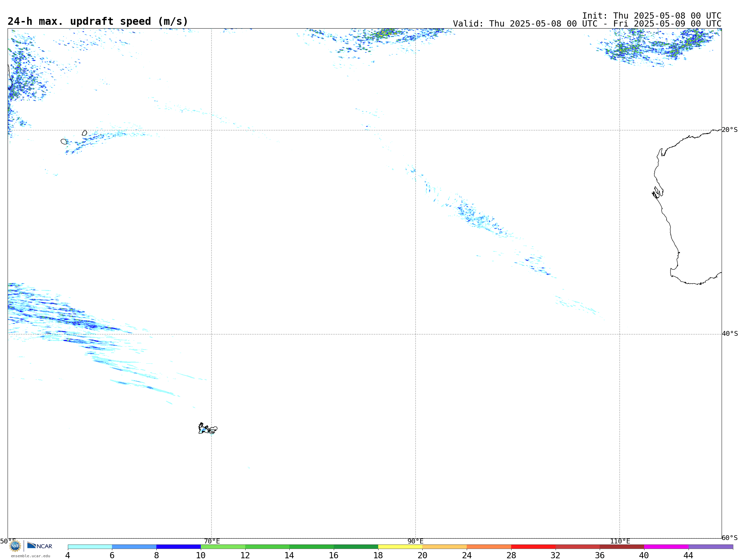Click the colorbar tick value 18
Screen dimensions: 744x560
[x=378, y=556]
